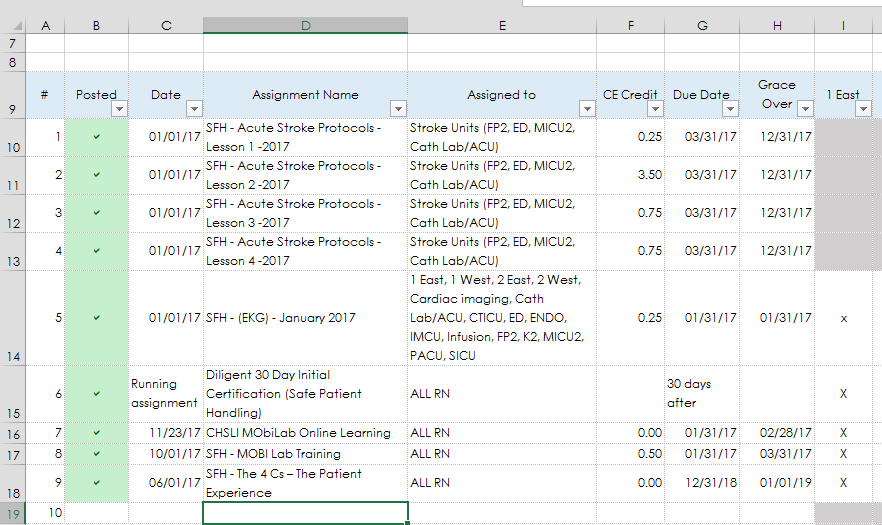Click cell 'SFH - Acute Stroke Protocols - Lesson 3 -2017'
The image size is (882, 525).
click(305, 213)
